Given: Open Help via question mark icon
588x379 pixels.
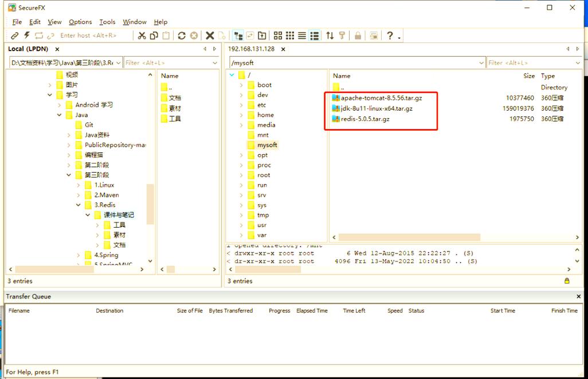Looking at the screenshot, I should [x=390, y=36].
